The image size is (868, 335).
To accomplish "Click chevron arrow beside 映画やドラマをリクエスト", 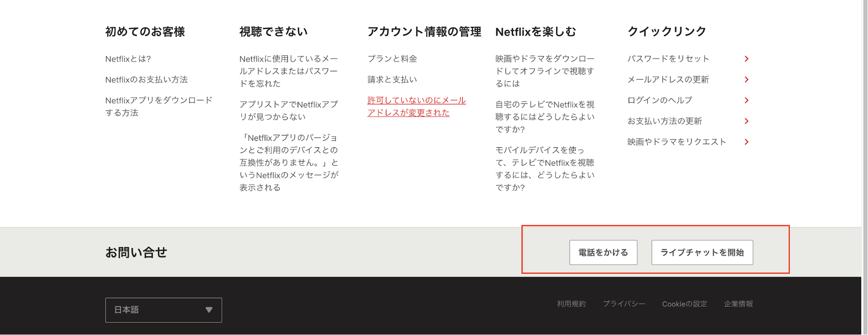I will coord(746,142).
